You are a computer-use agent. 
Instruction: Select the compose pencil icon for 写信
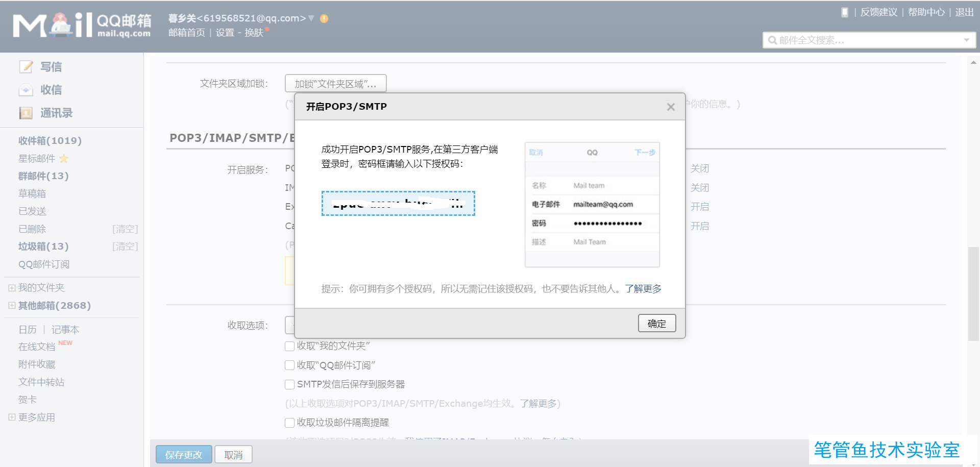(26, 66)
